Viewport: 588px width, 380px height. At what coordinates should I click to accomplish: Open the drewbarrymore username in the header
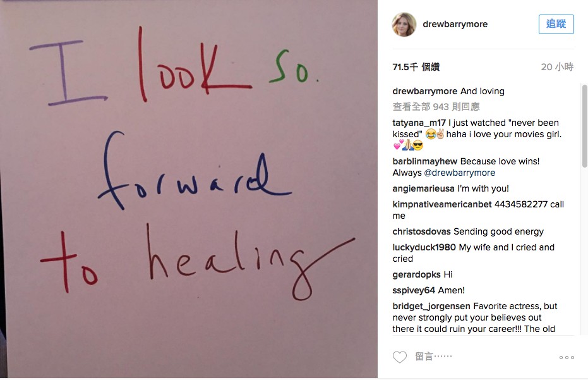click(455, 25)
